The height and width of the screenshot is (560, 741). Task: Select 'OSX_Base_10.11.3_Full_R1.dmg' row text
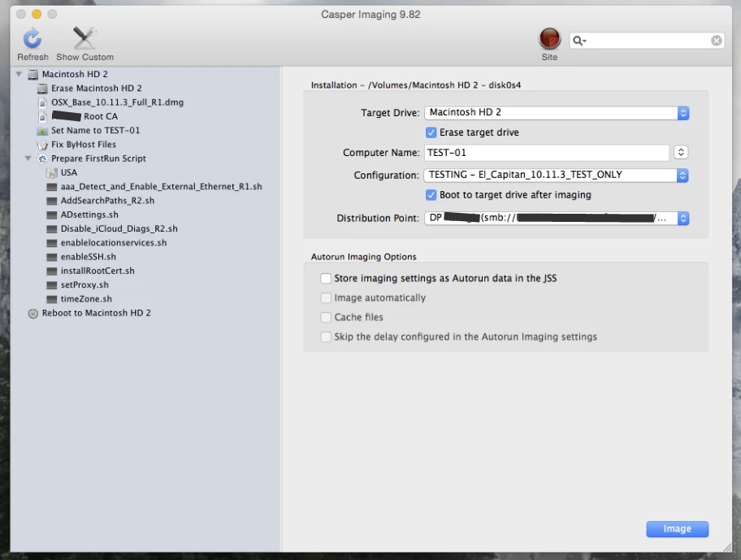click(117, 102)
